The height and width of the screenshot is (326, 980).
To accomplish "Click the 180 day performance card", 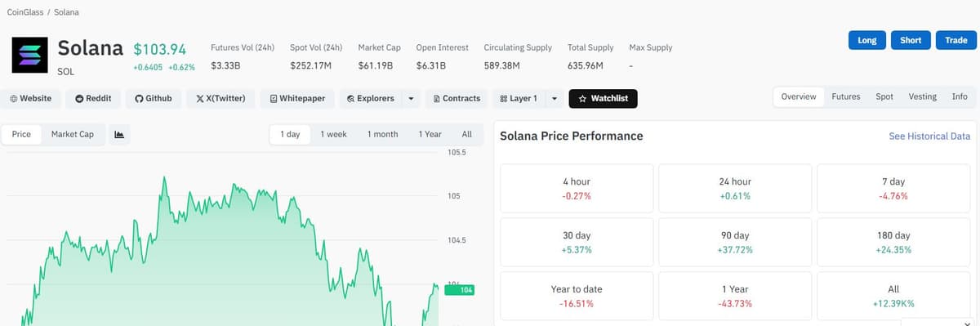I will pyautogui.click(x=893, y=242).
